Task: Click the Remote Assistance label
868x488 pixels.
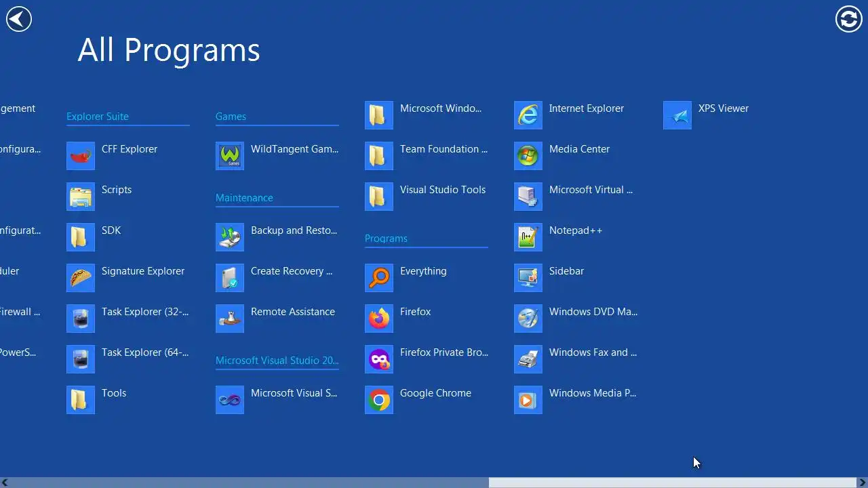Action: click(293, 312)
